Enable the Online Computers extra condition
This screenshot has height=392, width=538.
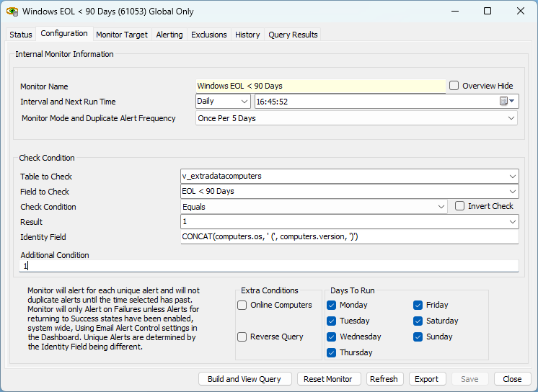242,305
